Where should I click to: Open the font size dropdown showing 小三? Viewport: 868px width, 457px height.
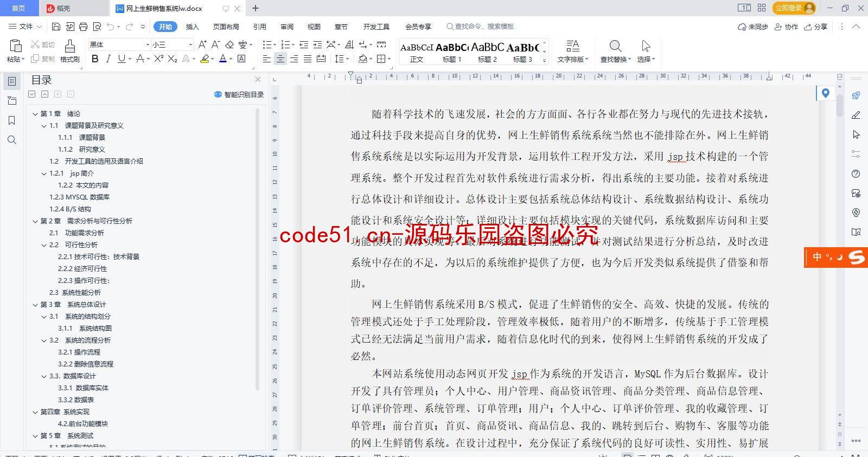point(190,44)
